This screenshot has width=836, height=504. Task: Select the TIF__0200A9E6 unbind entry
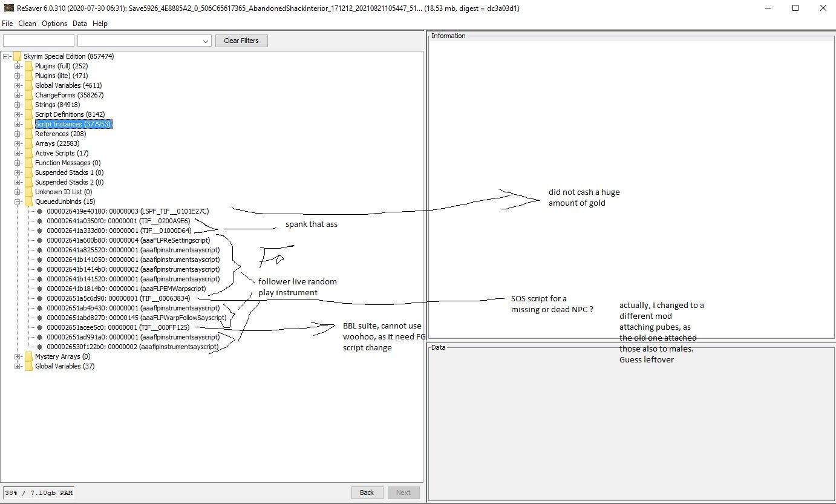(119, 221)
